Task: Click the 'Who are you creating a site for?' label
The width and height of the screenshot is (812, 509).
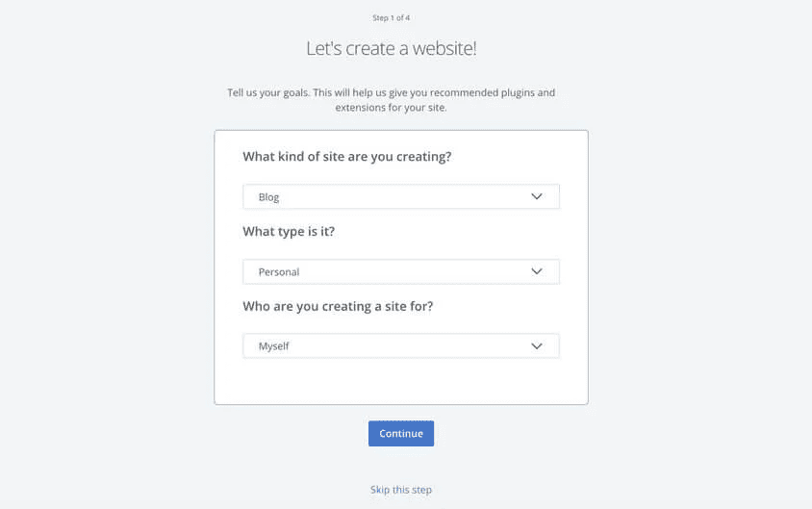Action: 338,306
